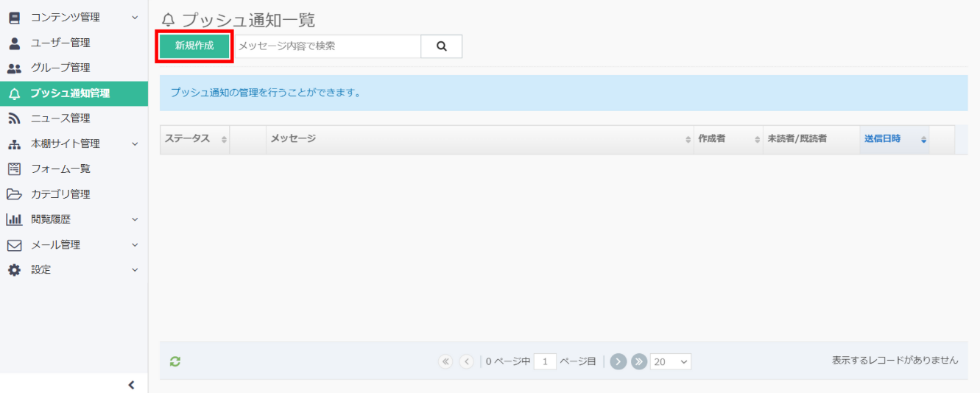The height and width of the screenshot is (393, 980).
Task: Expand the 閲覧履歴 sidebar section
Action: pos(134,219)
